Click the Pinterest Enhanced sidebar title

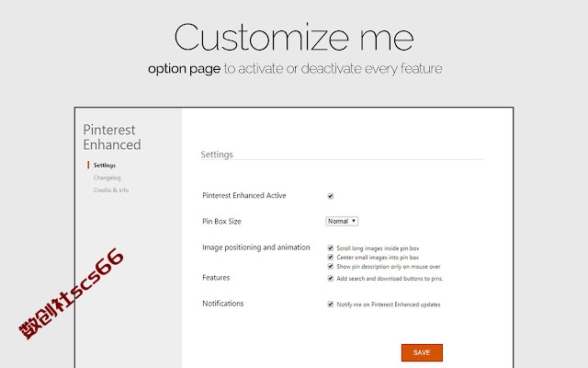point(112,137)
